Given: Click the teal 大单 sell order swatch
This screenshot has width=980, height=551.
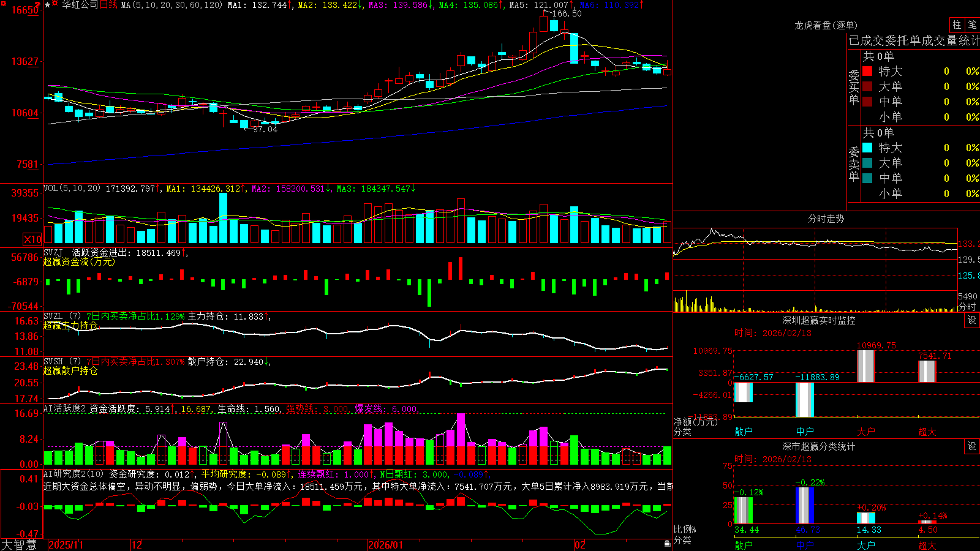Looking at the screenshot, I should pos(867,163).
